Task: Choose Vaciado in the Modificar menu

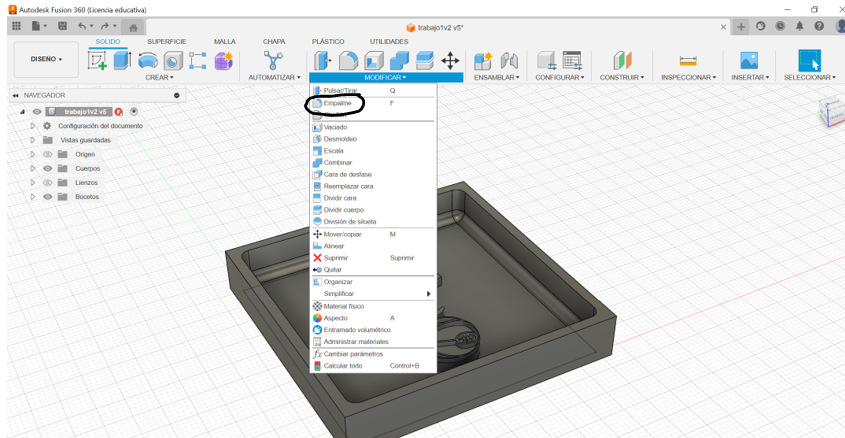Action: (x=373, y=127)
